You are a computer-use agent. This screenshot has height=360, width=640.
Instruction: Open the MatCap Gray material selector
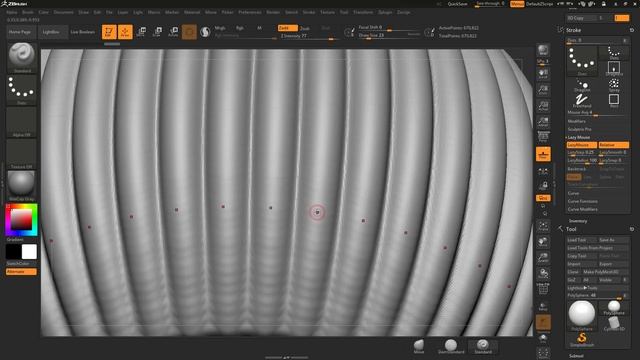click(x=22, y=186)
